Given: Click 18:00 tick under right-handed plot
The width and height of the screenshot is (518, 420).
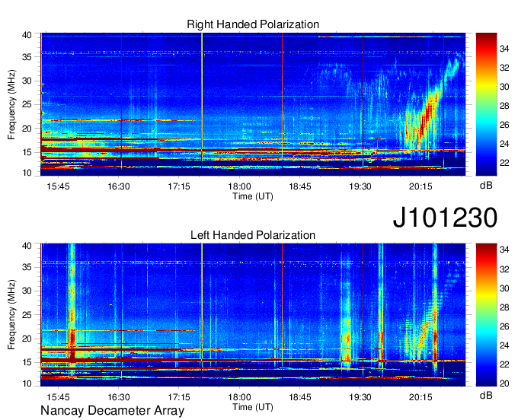Looking at the screenshot, I should coord(239,186).
